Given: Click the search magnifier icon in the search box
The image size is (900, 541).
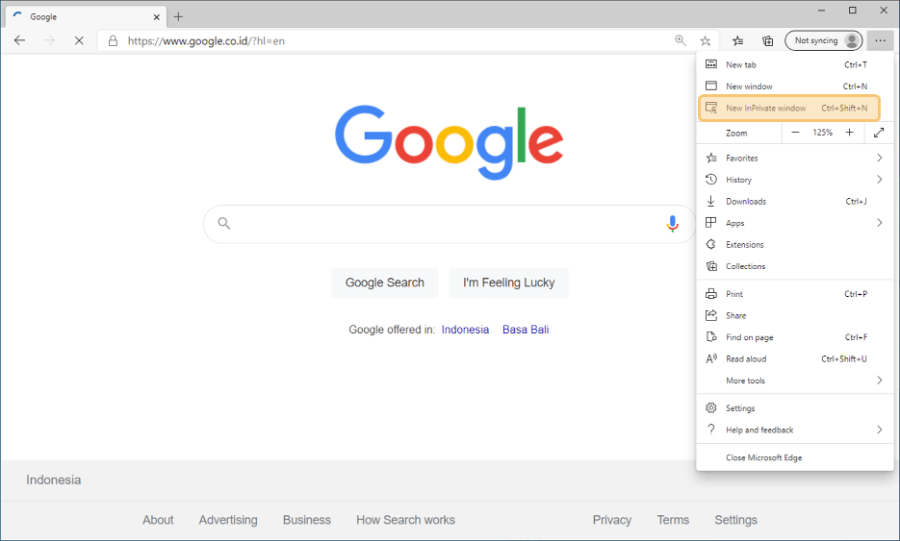Looking at the screenshot, I should [224, 223].
